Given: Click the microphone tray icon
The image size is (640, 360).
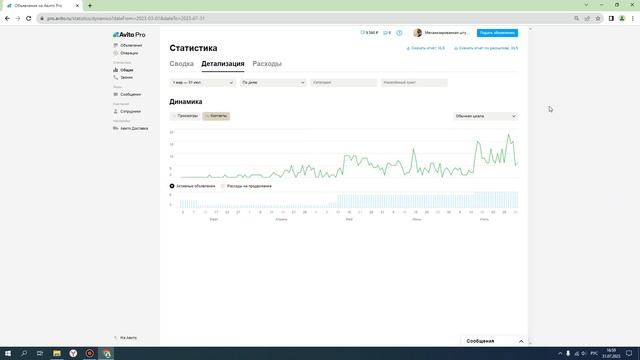Looking at the screenshot, I should [568, 353].
